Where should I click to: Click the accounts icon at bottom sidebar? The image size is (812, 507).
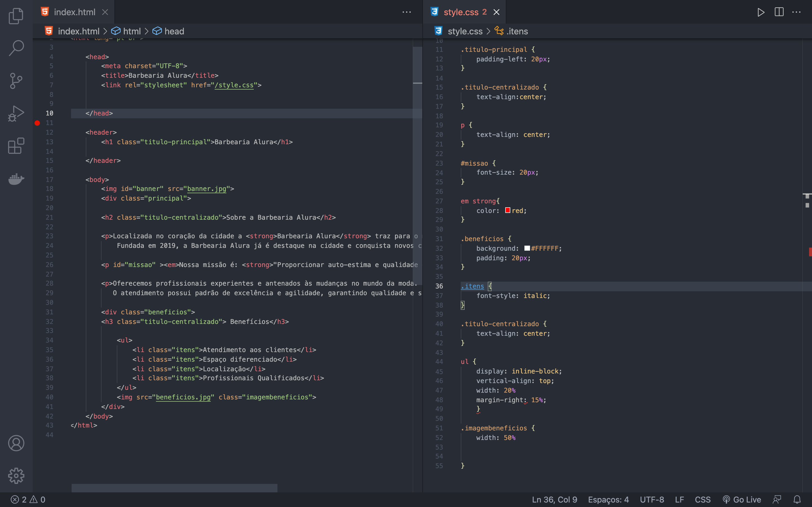click(x=16, y=443)
